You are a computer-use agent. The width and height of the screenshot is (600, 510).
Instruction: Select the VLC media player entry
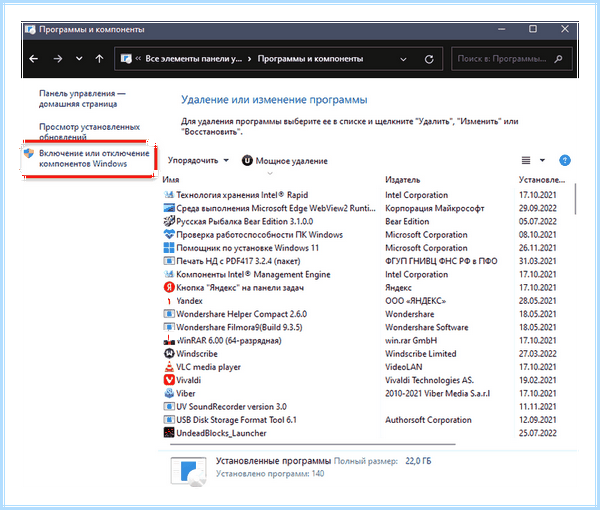[208, 367]
